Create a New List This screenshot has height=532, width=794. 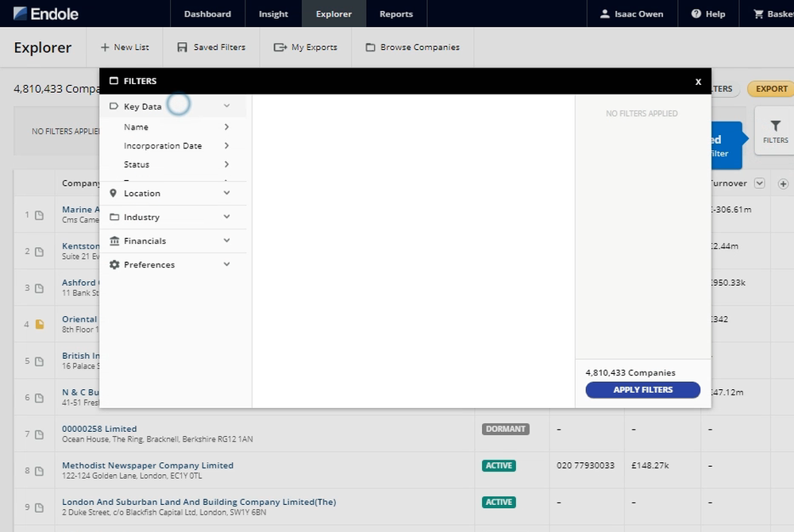click(x=125, y=47)
